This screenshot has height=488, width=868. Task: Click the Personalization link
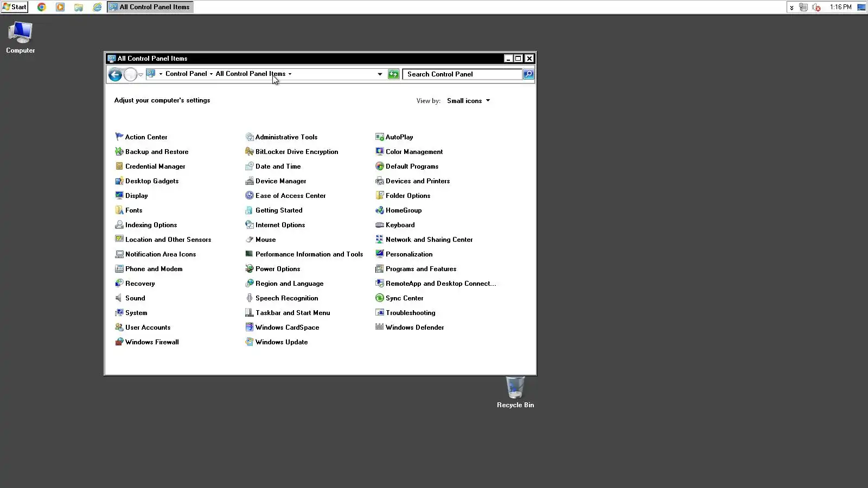409,254
